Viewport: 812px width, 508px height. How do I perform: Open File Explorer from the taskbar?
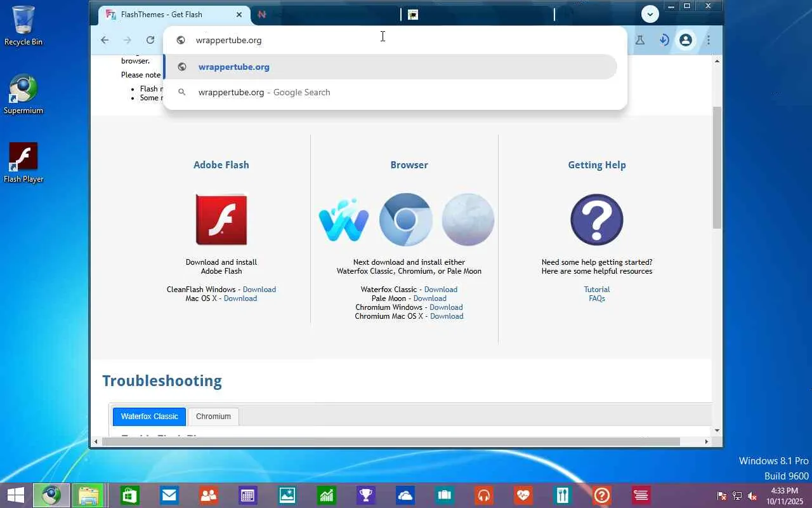88,495
